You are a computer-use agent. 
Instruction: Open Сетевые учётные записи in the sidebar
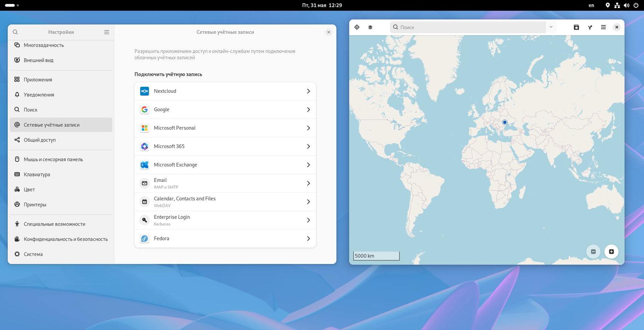coord(61,125)
